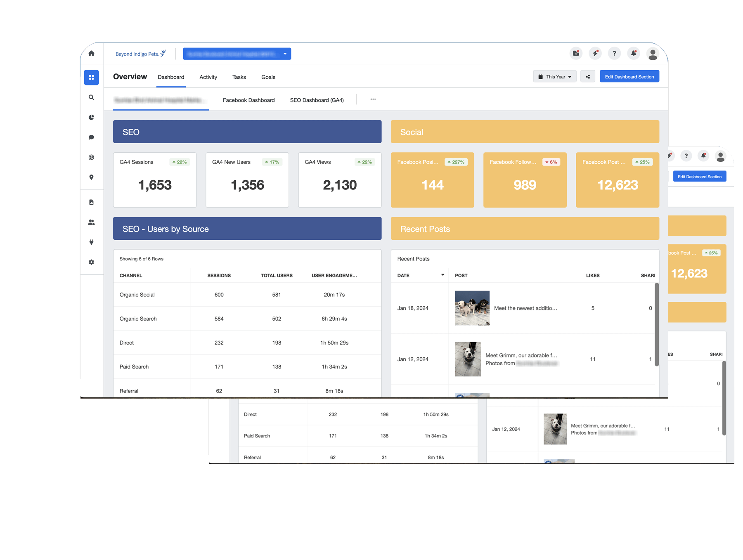Open search using the magnifier sidebar icon
The height and width of the screenshot is (560, 743).
click(x=91, y=97)
